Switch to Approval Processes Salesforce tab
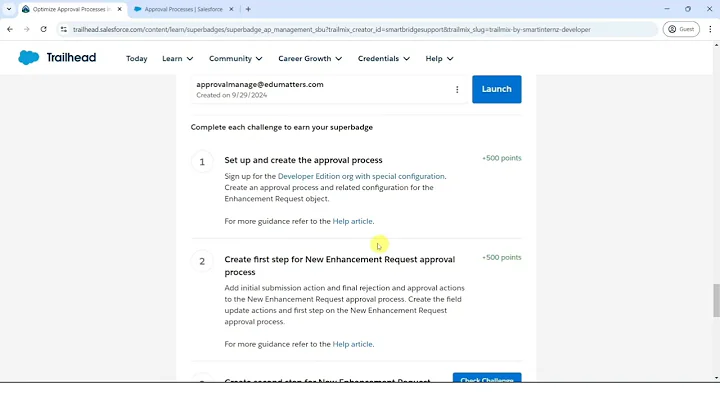The image size is (720, 404). click(x=183, y=9)
